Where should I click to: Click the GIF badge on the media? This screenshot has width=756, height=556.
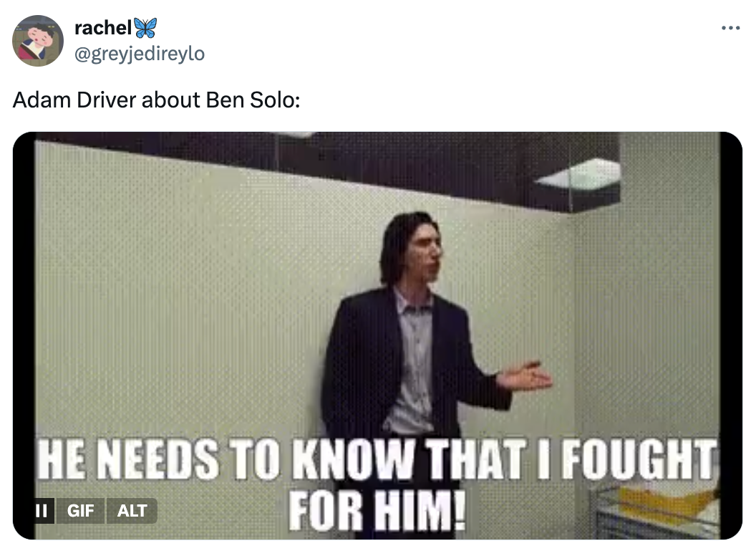(x=80, y=511)
